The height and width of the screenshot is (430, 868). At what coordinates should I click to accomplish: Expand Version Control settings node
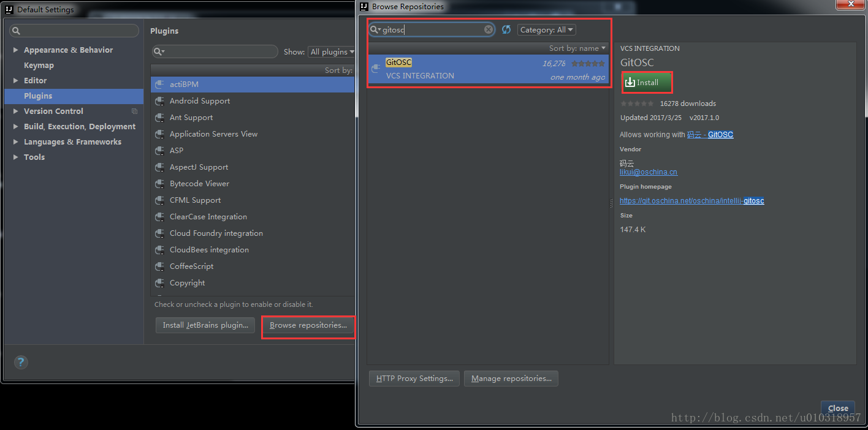click(15, 111)
